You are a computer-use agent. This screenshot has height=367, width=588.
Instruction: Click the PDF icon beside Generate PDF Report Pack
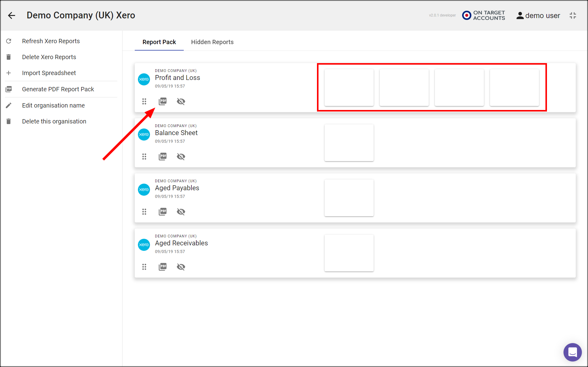click(x=9, y=89)
